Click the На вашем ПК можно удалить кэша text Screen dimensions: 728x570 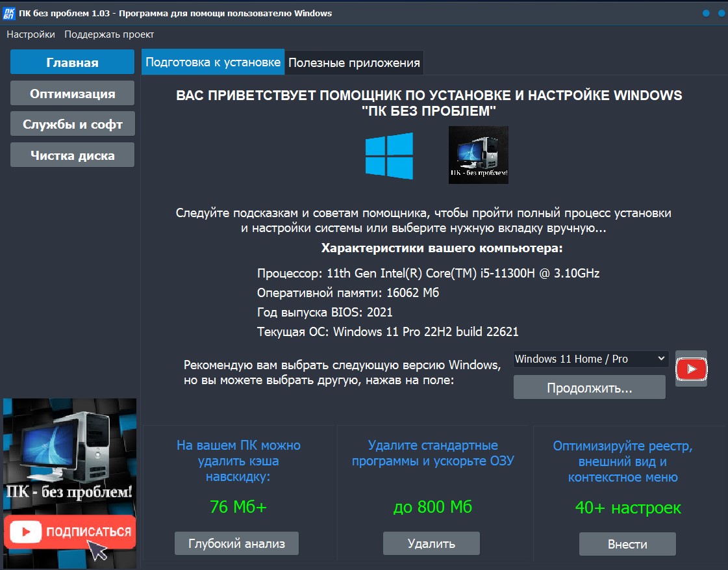pyautogui.click(x=238, y=461)
